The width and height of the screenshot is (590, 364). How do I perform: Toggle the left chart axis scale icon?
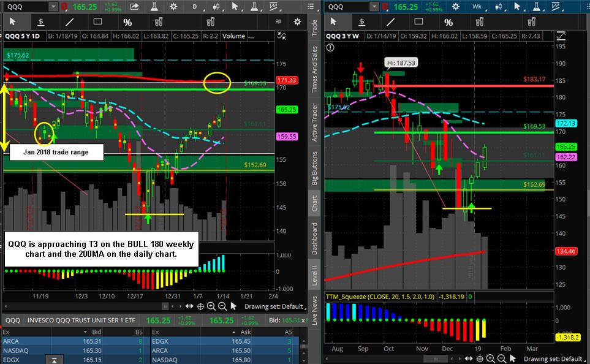[x=281, y=36]
